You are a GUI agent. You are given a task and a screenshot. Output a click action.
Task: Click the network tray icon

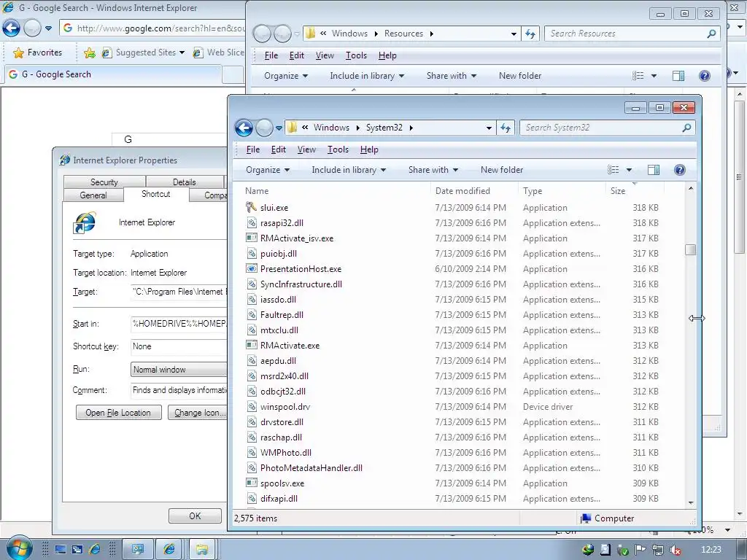[x=657, y=550]
